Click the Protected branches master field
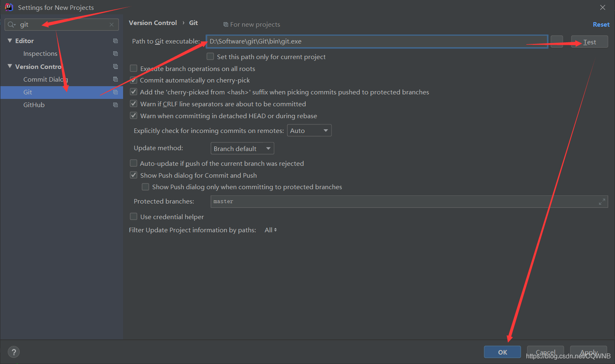The height and width of the screenshot is (364, 615). coord(409,201)
